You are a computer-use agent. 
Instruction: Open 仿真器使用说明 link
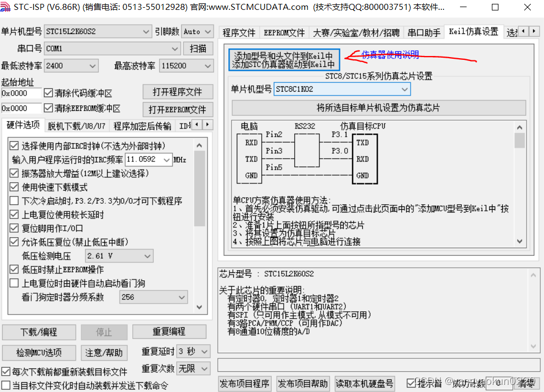point(390,54)
